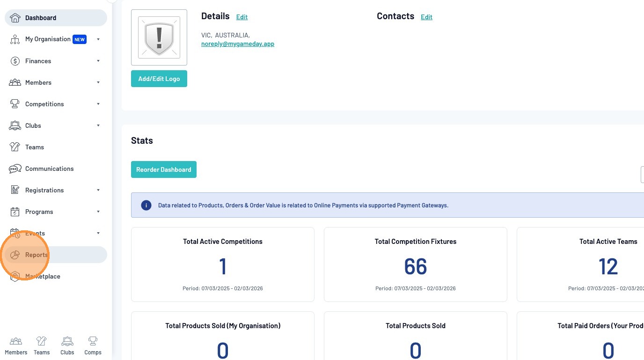Click the Total Active Teams value 12

pos(608,266)
